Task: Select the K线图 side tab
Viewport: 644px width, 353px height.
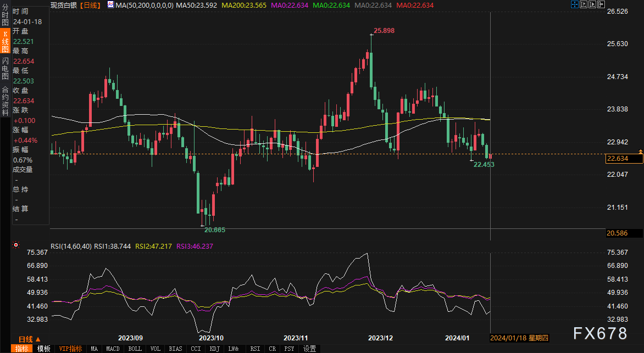Action: (x=5, y=42)
